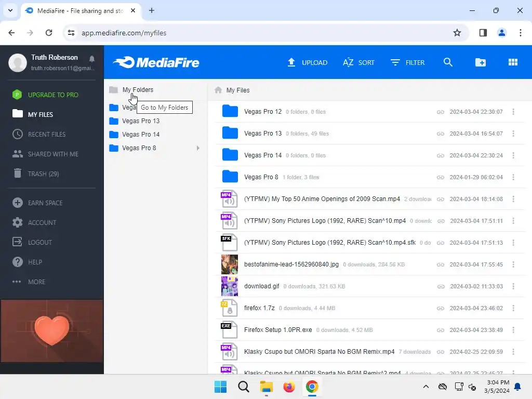Open Firefox from the taskbar
Screen dimensions: 532x399
pos(289,387)
